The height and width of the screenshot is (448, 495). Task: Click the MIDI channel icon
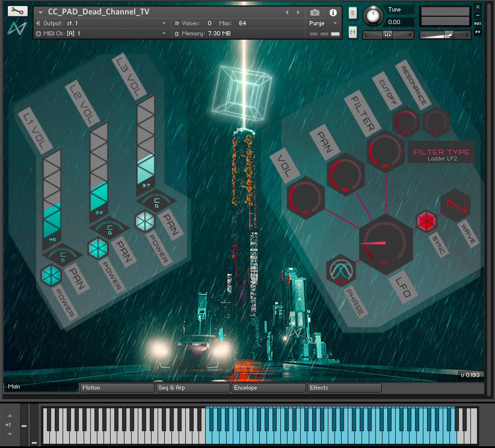(38, 34)
